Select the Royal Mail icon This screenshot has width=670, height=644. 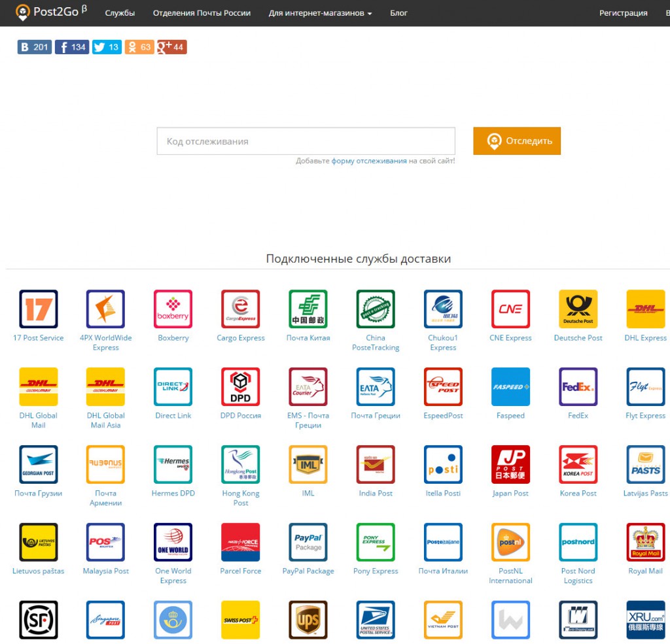point(645,543)
